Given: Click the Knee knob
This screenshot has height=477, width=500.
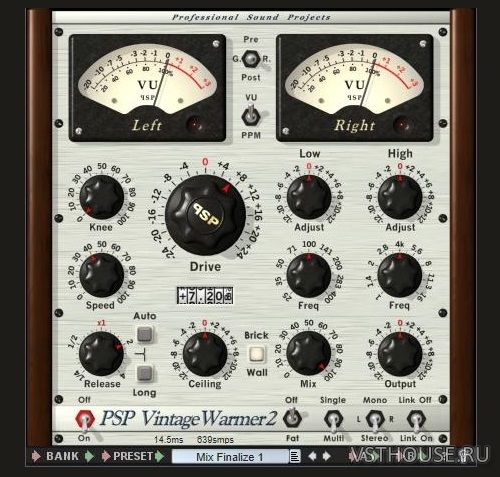Looking at the screenshot, I should pyautogui.click(x=101, y=197).
